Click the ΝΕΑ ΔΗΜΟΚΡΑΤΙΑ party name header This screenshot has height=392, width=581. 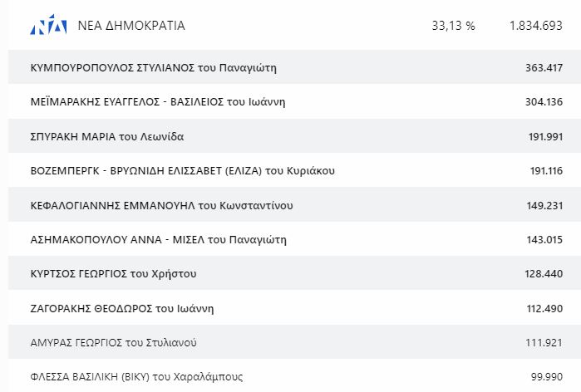click(x=130, y=26)
